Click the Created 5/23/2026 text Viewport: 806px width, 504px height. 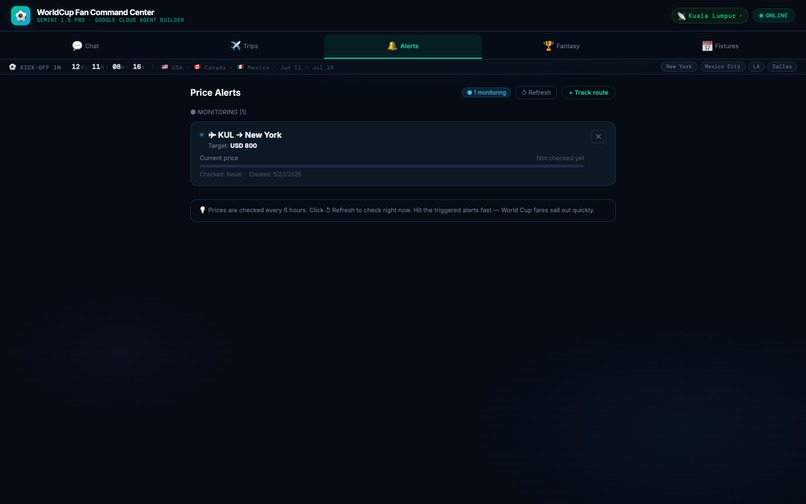[x=275, y=174]
